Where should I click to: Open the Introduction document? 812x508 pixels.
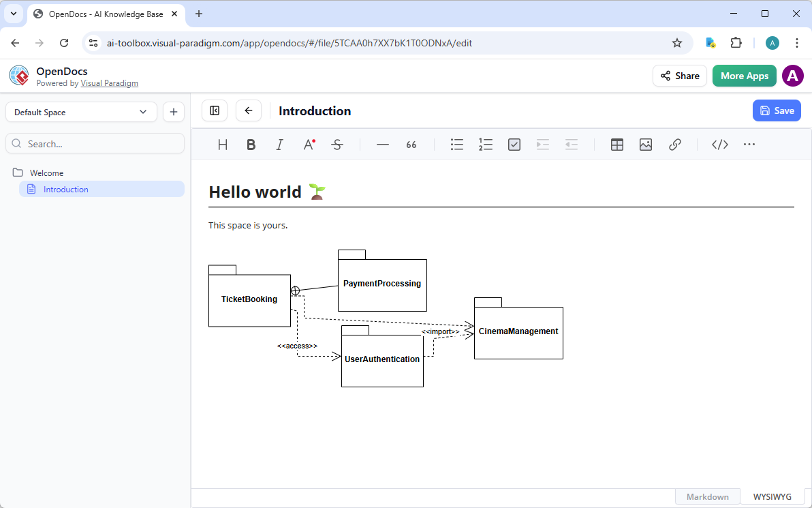66,189
